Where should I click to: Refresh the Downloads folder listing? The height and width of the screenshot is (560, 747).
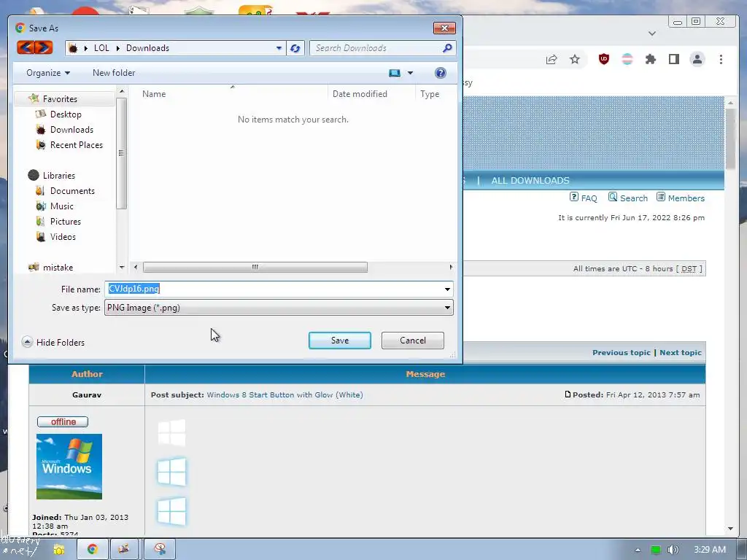[295, 48]
